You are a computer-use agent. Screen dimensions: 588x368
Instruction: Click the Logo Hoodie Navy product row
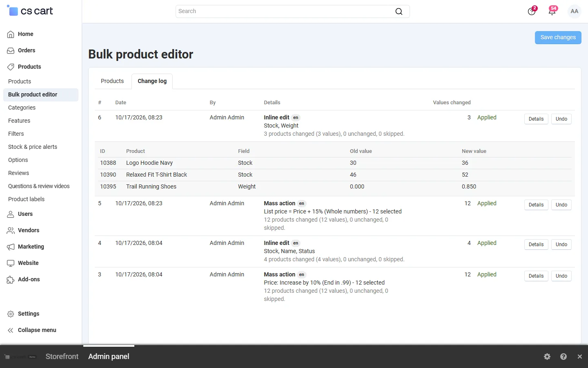335,163
